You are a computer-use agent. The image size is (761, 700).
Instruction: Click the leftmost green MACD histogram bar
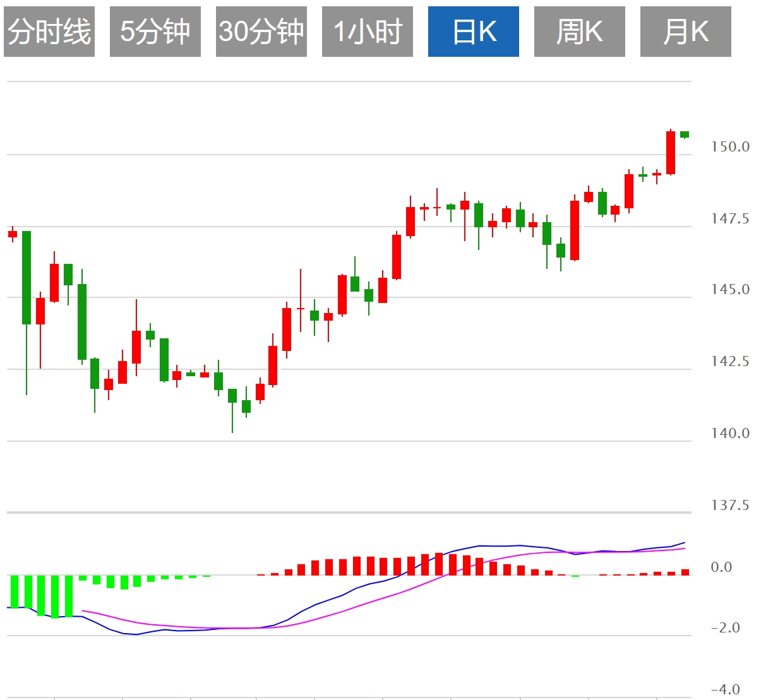coord(14,591)
